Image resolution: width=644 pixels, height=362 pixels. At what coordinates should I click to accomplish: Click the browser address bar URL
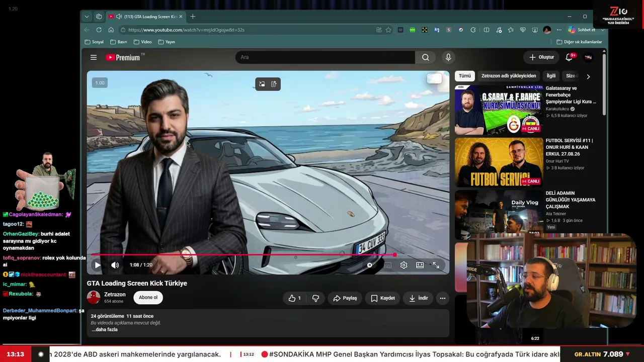tap(186, 30)
